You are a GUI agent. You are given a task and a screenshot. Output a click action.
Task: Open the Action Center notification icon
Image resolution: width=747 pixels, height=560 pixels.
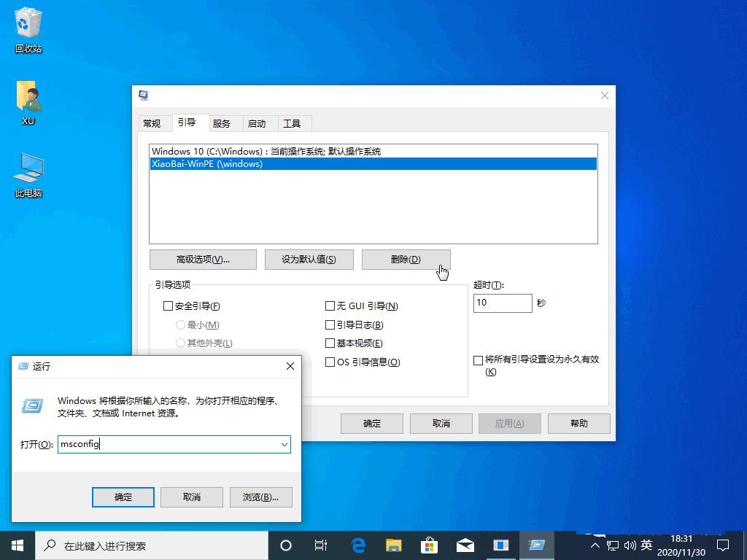(x=723, y=545)
